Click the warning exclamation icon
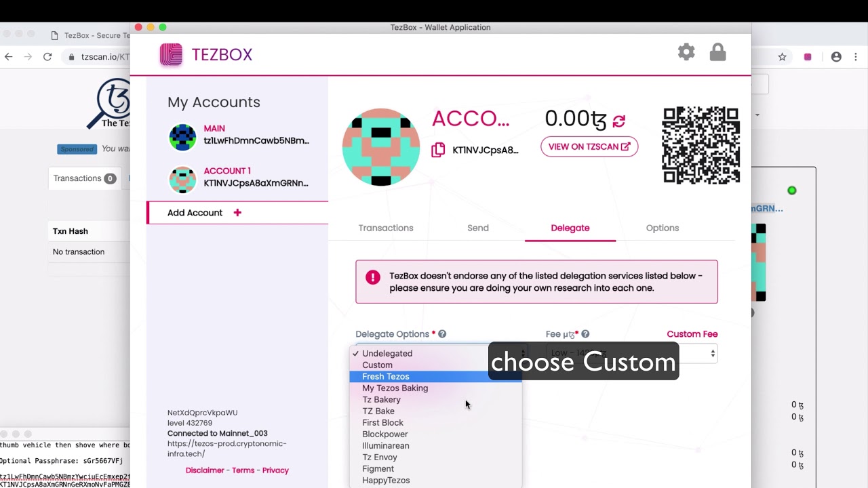The height and width of the screenshot is (488, 868). point(372,277)
